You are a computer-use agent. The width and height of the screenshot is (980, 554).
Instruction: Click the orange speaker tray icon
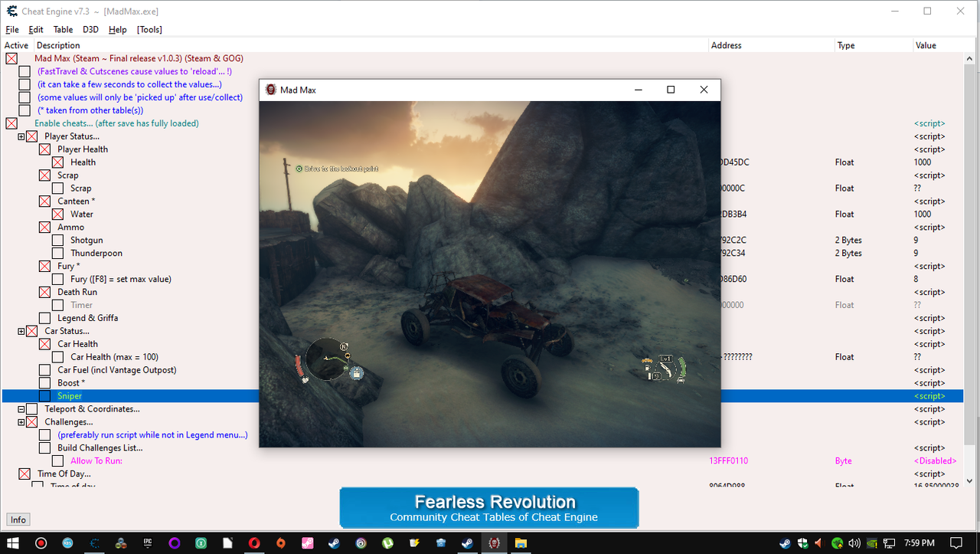pyautogui.click(x=818, y=543)
